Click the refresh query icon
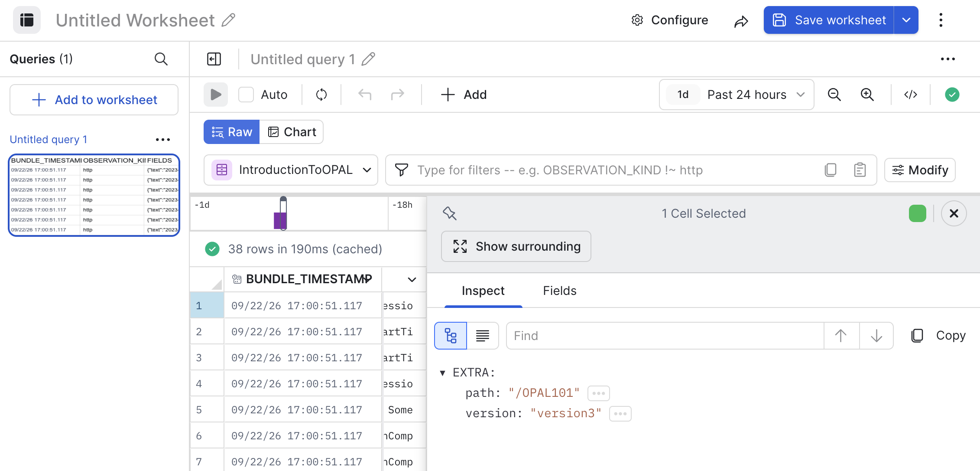The width and height of the screenshot is (980, 471). click(321, 95)
